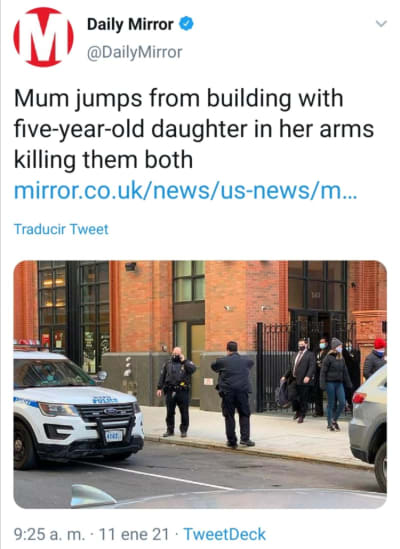The height and width of the screenshot is (549, 400).
Task: Click the officer on the phone in photo
Action: (175, 391)
